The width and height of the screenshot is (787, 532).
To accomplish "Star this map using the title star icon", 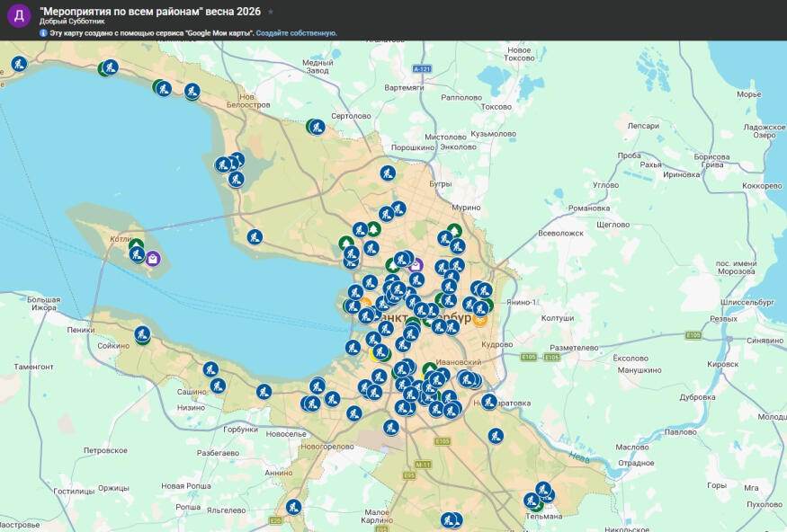I will click(x=271, y=12).
